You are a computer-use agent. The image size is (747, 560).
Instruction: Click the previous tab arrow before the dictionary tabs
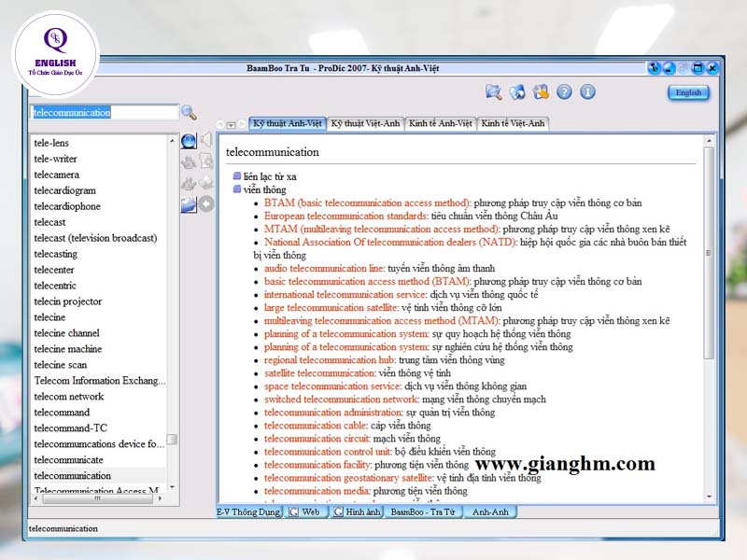tap(220, 125)
